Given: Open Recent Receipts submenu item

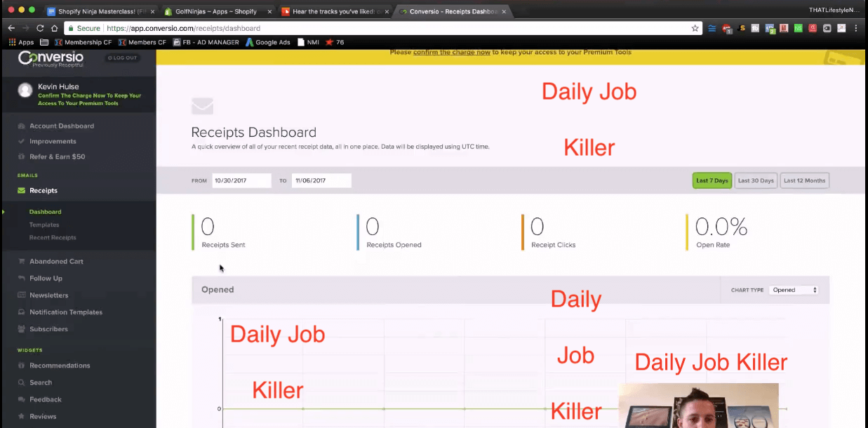Looking at the screenshot, I should point(53,238).
